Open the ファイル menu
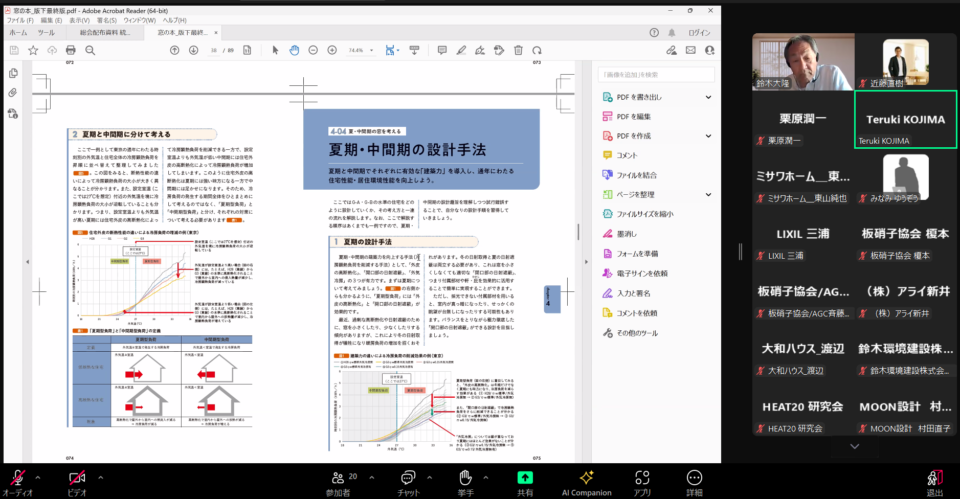The image size is (960, 499). (x=20, y=20)
